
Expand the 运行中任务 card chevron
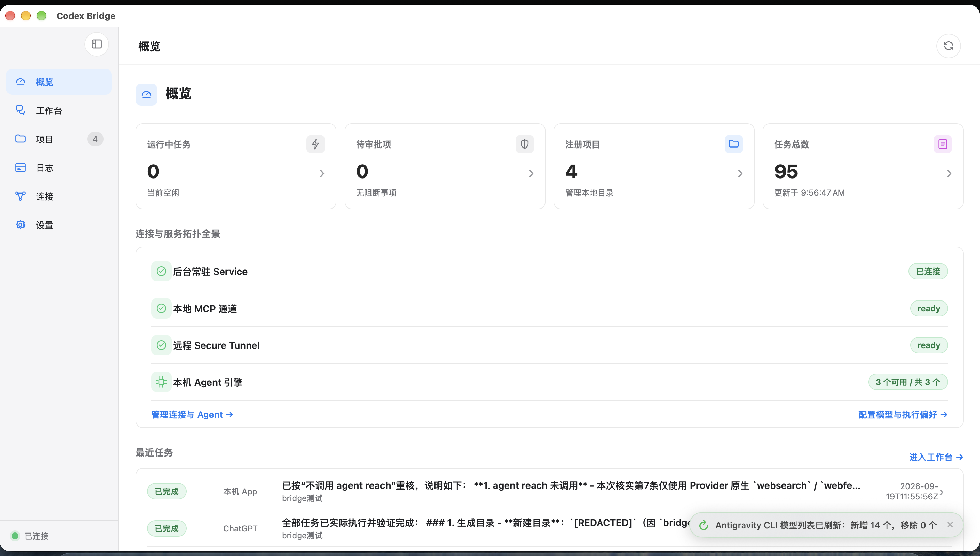322,174
